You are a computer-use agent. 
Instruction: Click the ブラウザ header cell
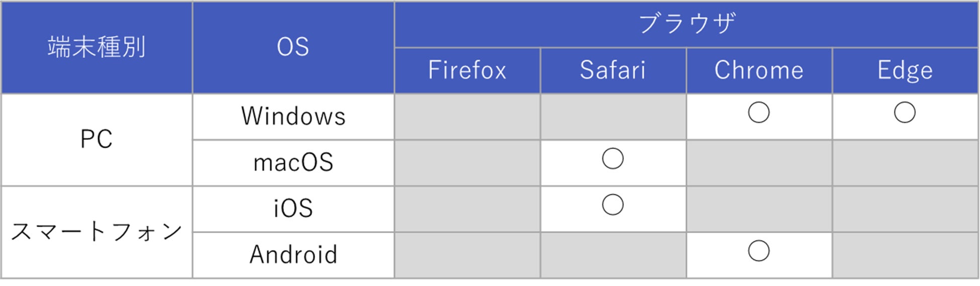click(687, 24)
